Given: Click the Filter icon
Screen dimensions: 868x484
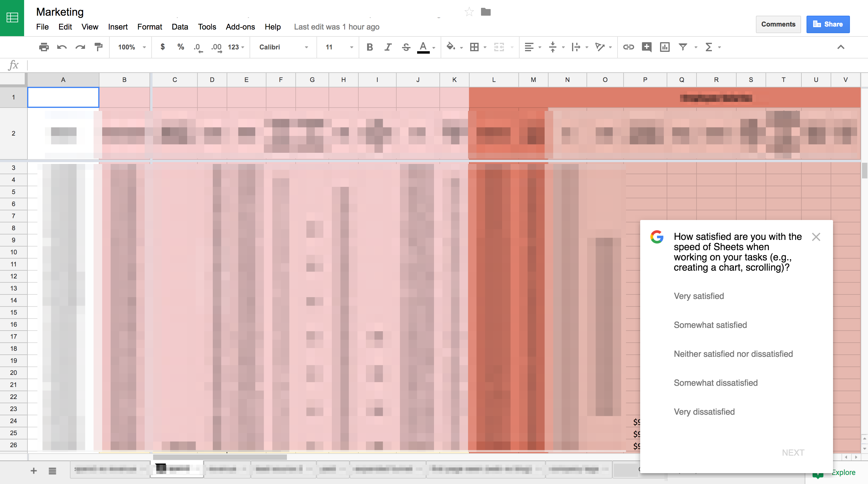Looking at the screenshot, I should point(683,47).
